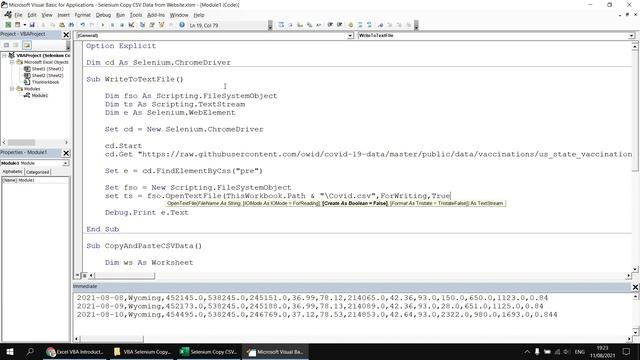
Task: Click the Properties Window toolbar icon
Action: pos(152,25)
